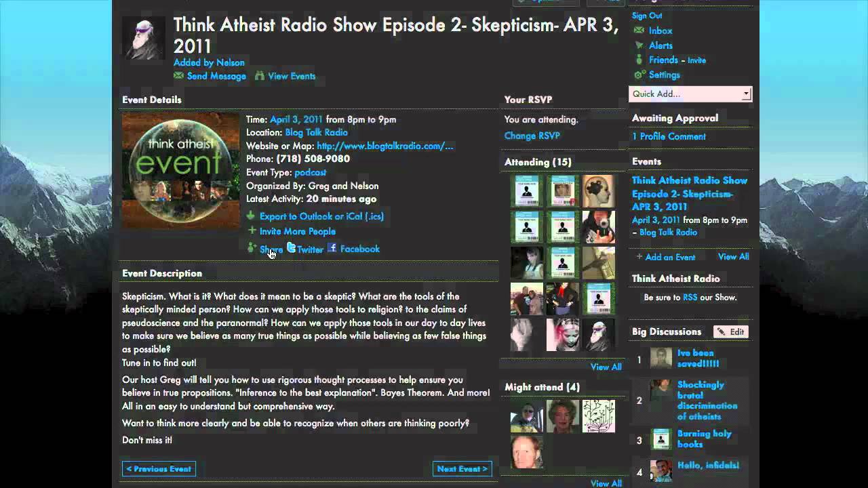
Task: Click the Friends icon in sidebar
Action: point(639,60)
